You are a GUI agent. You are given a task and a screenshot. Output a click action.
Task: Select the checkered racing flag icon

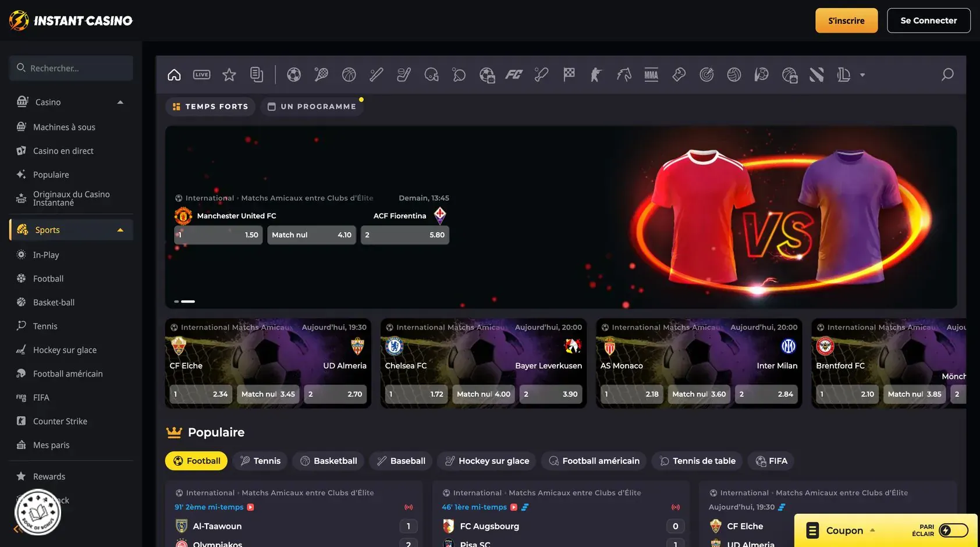[569, 74]
